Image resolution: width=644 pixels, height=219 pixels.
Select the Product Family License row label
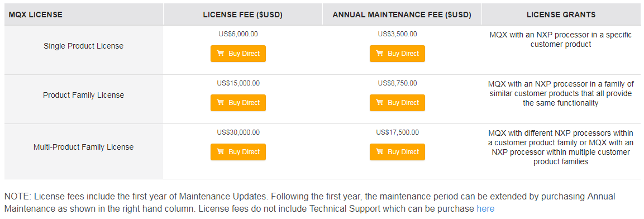83,95
